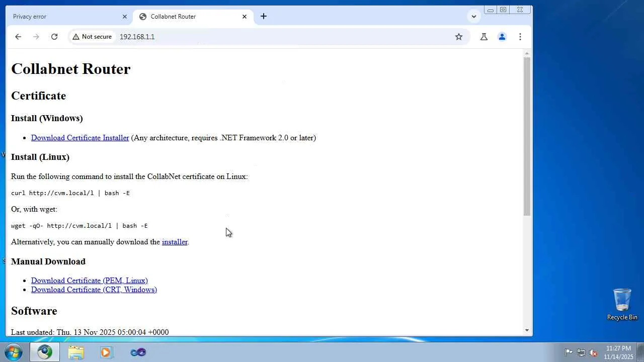Reload the Collabnet Router page
Image resolution: width=644 pixels, height=362 pixels.
point(54,37)
